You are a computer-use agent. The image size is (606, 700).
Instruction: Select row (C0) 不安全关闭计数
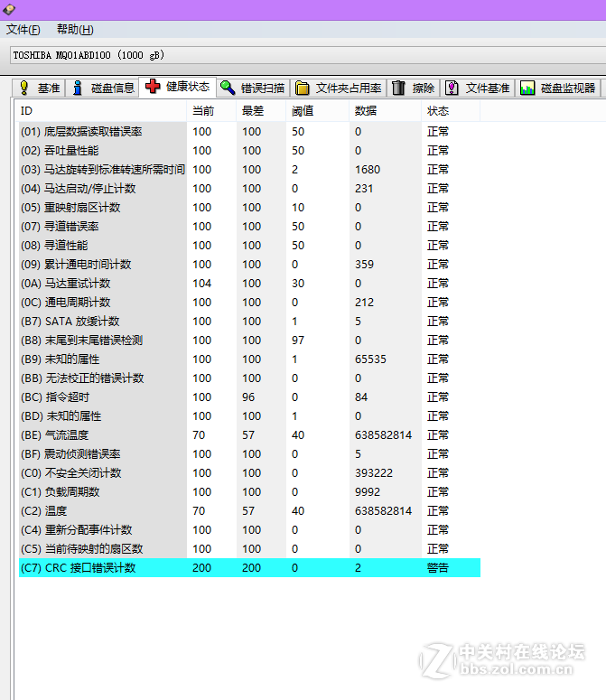(x=249, y=473)
